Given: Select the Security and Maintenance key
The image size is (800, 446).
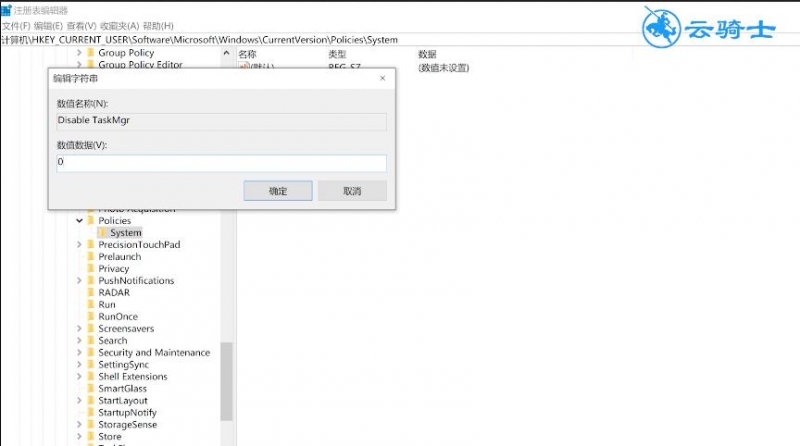Looking at the screenshot, I should 154,353.
